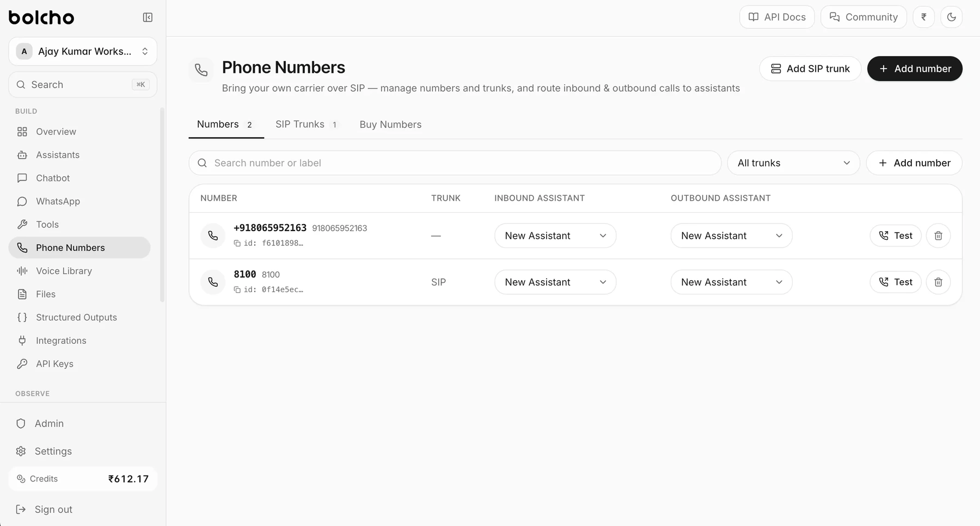Viewport: 980px width, 526px height.
Task: Change inbound assistant for +918065952163
Action: 555,236
